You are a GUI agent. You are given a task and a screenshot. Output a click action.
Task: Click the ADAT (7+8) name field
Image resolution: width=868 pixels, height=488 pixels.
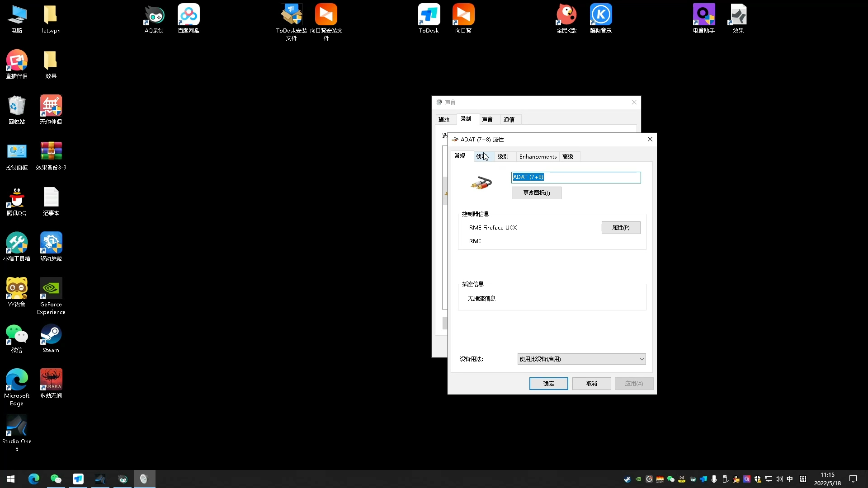(x=576, y=177)
